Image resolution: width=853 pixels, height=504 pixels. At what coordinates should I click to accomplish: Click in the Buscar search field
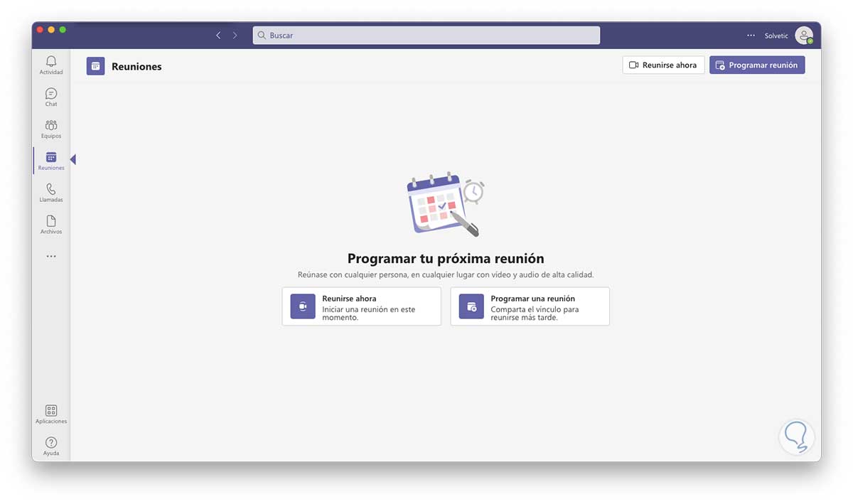pyautogui.click(x=426, y=36)
